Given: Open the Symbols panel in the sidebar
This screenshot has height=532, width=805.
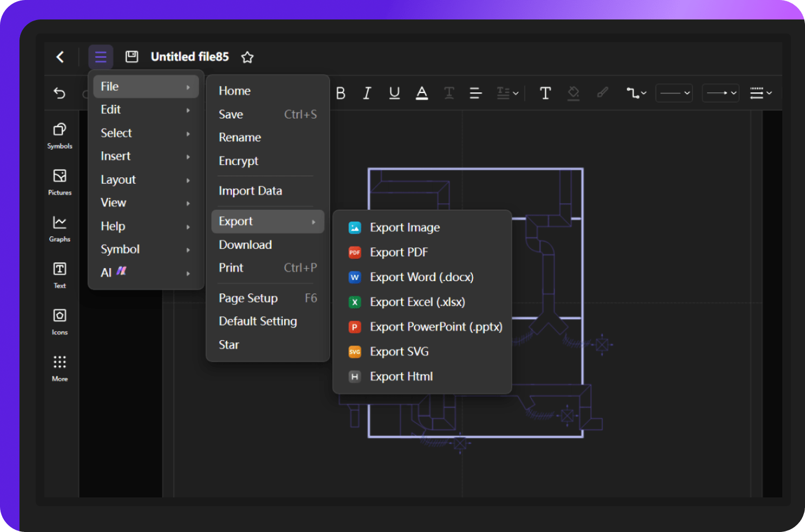Looking at the screenshot, I should click(60, 135).
